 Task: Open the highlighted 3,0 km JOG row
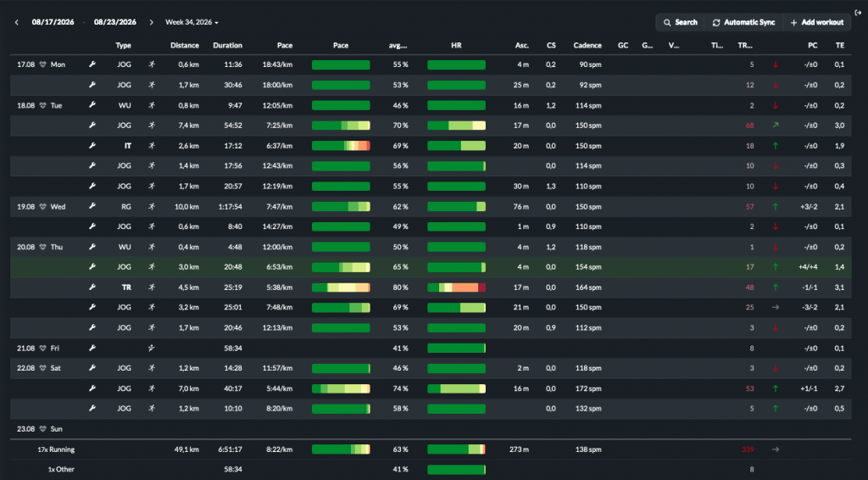point(431,267)
